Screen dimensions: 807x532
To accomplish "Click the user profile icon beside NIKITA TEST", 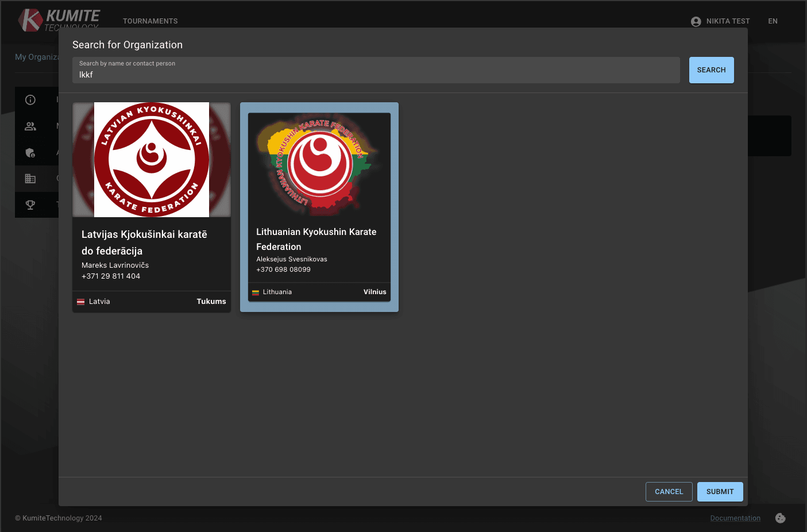I will click(x=696, y=21).
